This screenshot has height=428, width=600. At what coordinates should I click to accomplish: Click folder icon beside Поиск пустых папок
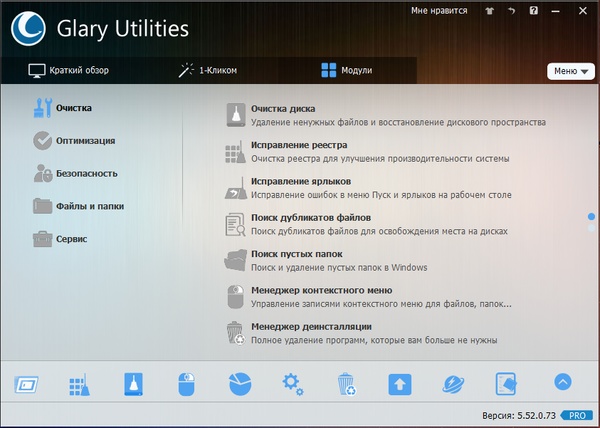tap(235, 260)
